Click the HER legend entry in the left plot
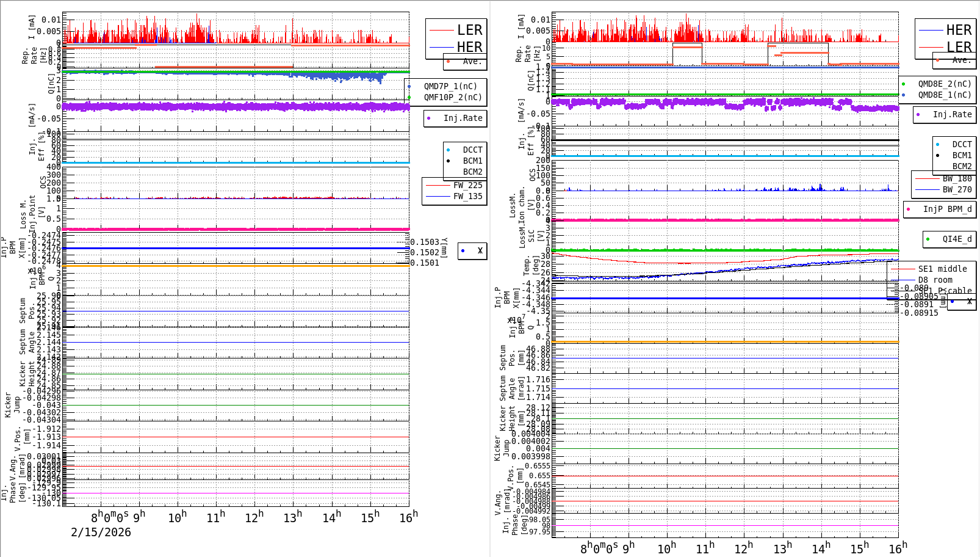980x557 pixels. coord(456,47)
